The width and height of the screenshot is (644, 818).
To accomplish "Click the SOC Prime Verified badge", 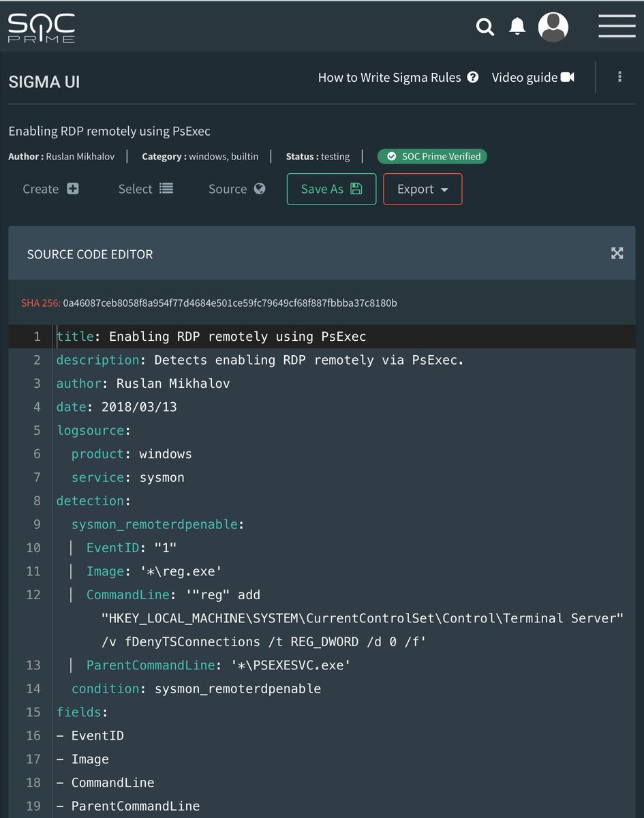I will tap(432, 156).
